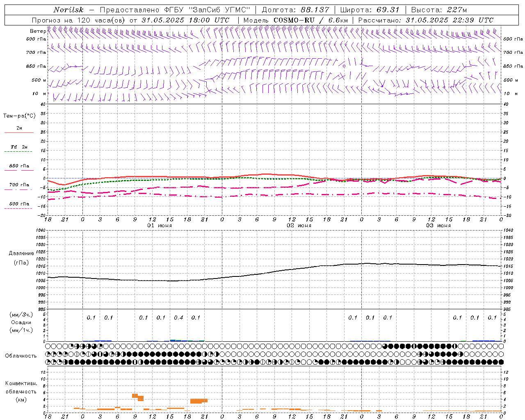Click the 'Давление' pressure label
Image resolution: width=525 pixels, height=420 pixels.
(x=21, y=253)
